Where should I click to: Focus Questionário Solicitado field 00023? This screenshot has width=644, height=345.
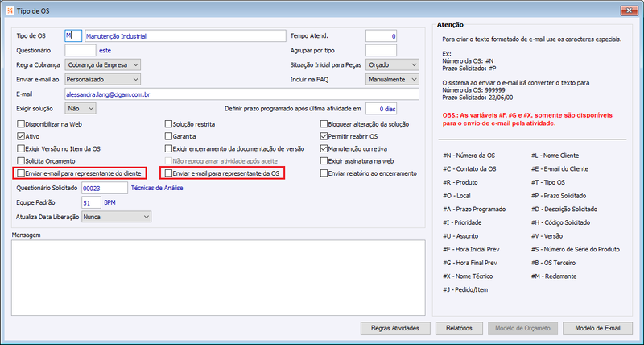tap(105, 188)
